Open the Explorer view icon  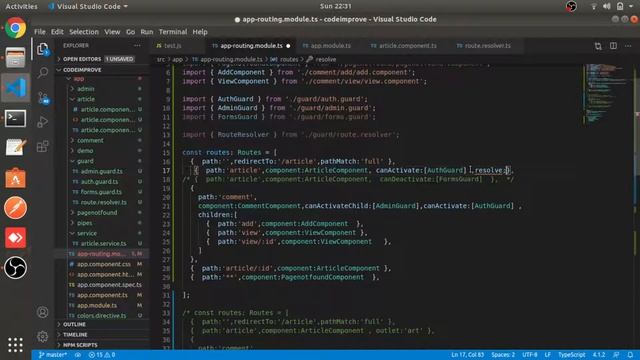click(42, 49)
